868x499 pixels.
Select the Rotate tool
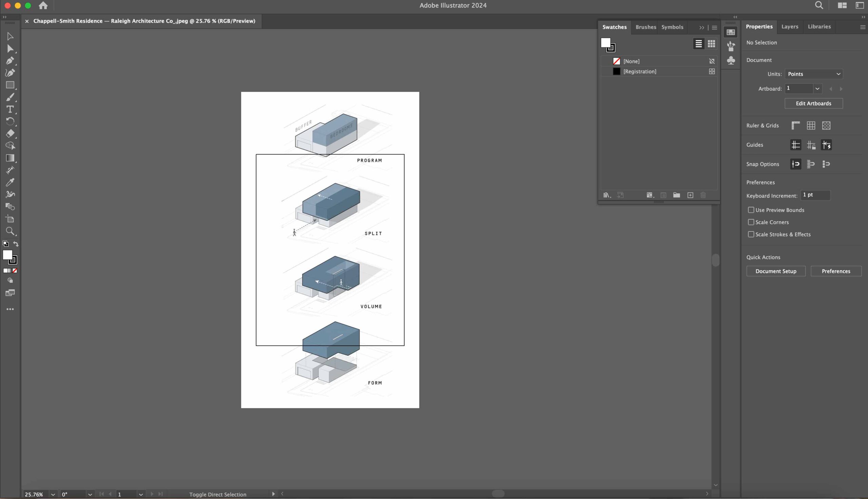pyautogui.click(x=10, y=121)
